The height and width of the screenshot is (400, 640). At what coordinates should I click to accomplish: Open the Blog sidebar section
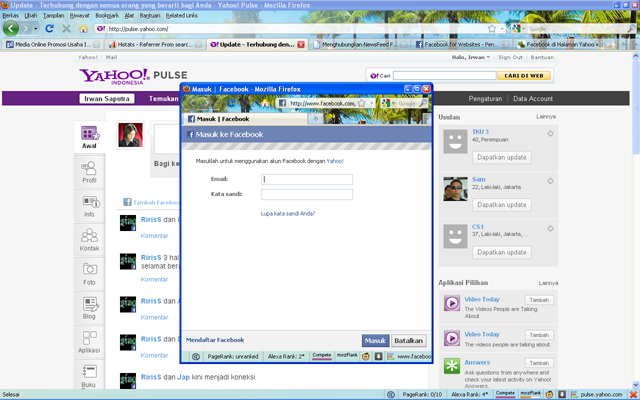tap(89, 307)
